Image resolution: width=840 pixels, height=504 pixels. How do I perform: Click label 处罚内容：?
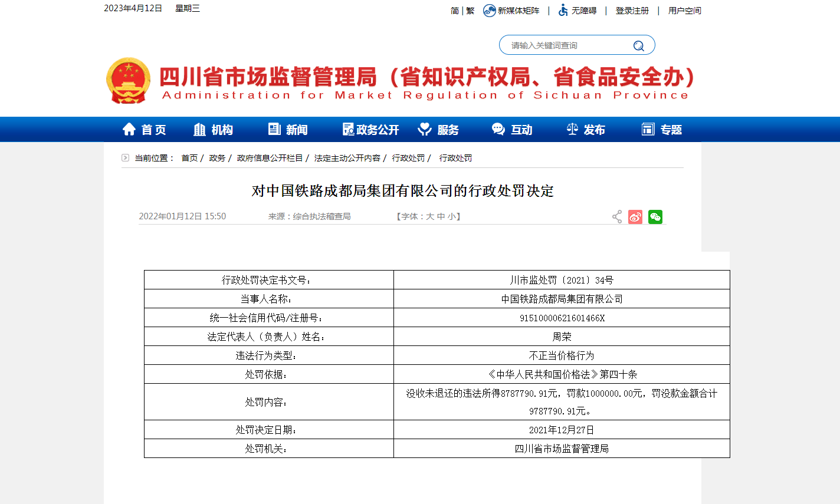267,402
